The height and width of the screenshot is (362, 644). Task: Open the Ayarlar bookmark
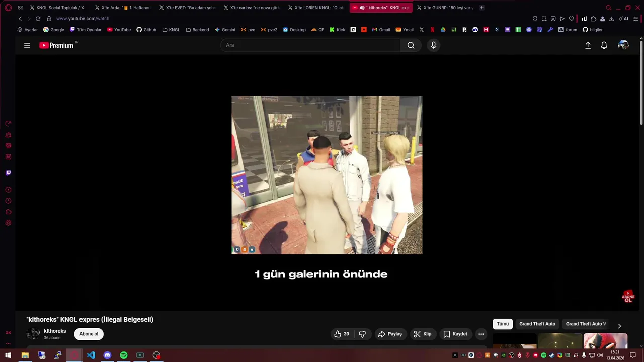28,30
